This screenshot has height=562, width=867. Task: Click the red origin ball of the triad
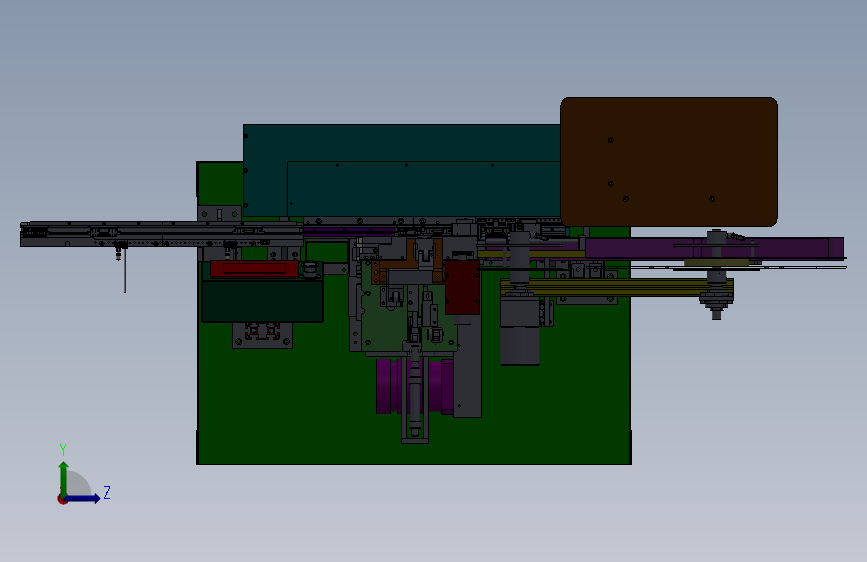click(x=62, y=499)
